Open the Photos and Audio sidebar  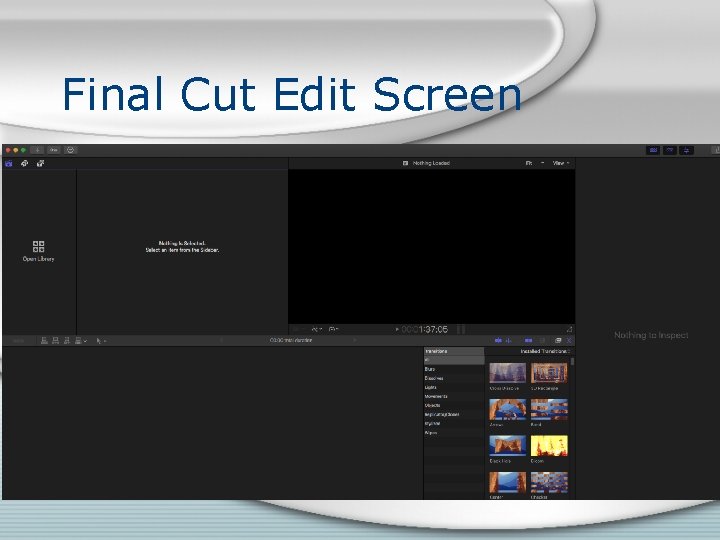click(24, 163)
